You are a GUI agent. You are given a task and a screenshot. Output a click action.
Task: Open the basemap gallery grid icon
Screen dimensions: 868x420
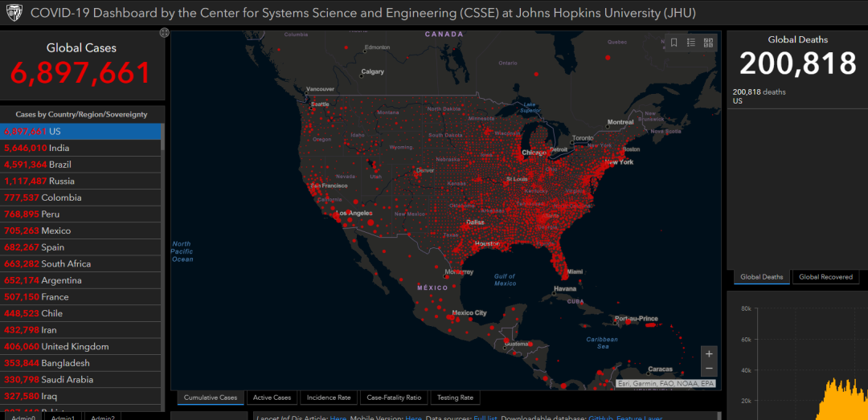point(708,43)
